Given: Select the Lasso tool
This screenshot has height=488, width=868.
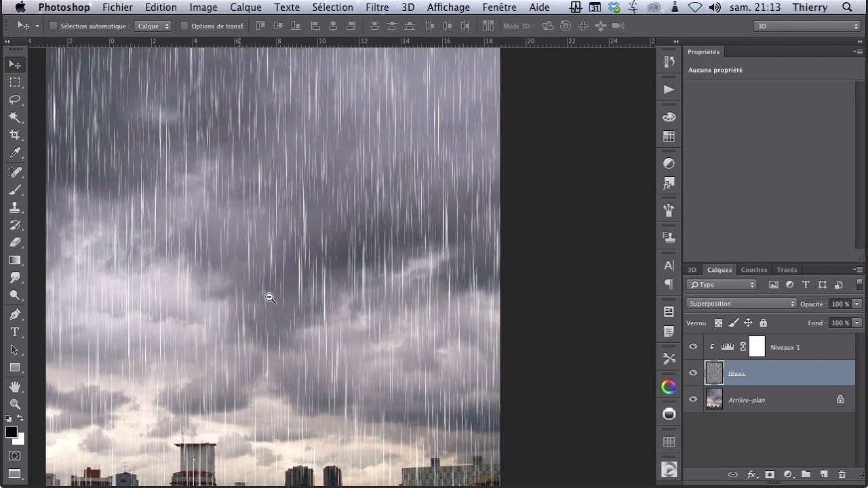Looking at the screenshot, I should pyautogui.click(x=15, y=100).
